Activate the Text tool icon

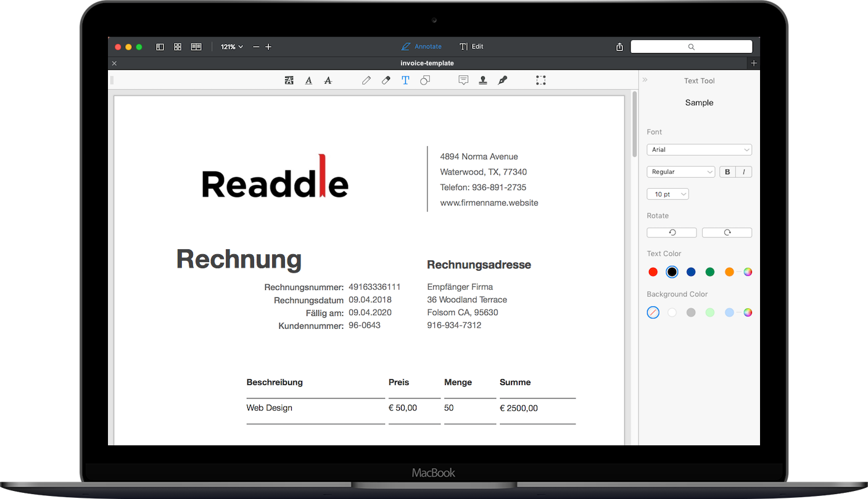405,80
